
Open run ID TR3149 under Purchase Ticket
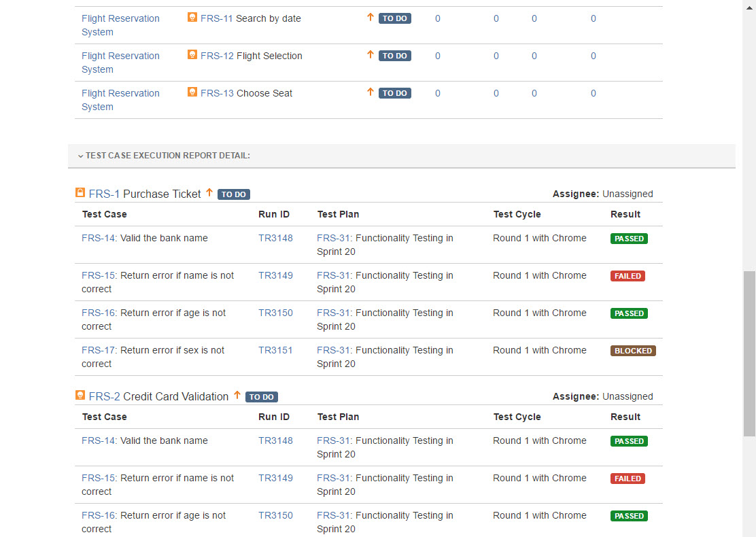coord(275,275)
